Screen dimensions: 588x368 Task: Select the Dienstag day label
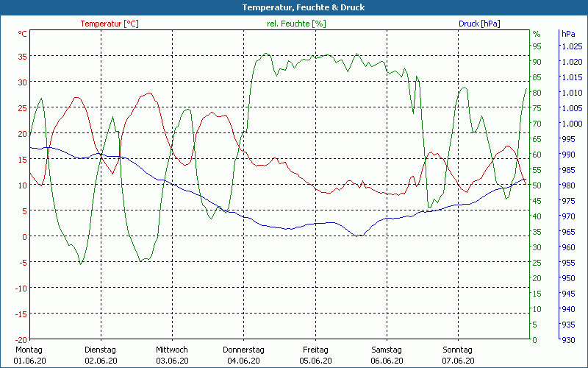[x=101, y=350]
